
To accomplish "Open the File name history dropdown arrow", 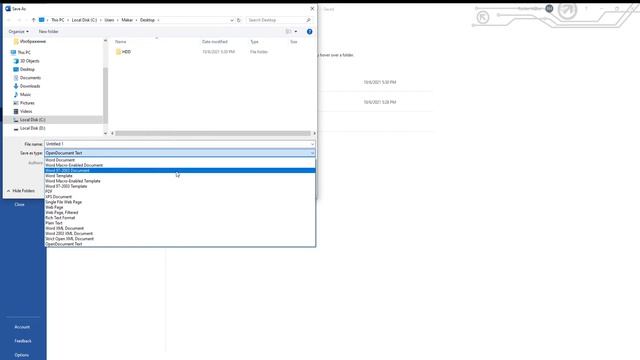I will point(312,144).
